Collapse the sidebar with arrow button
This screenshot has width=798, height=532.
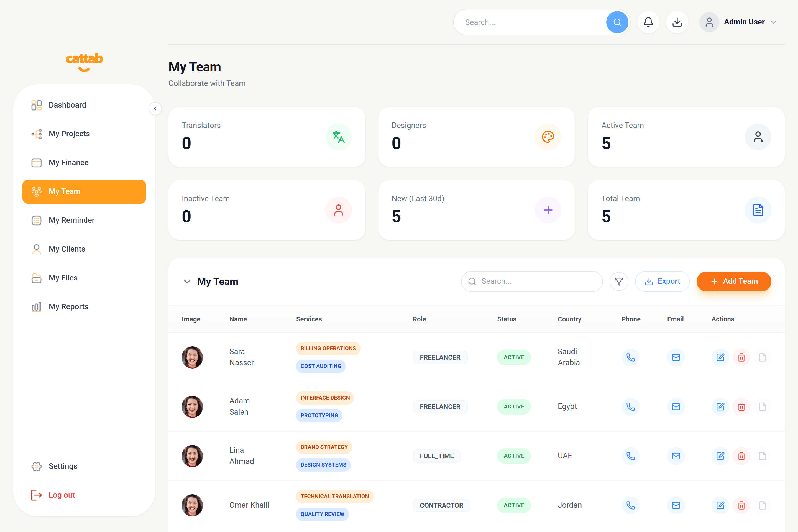155,109
